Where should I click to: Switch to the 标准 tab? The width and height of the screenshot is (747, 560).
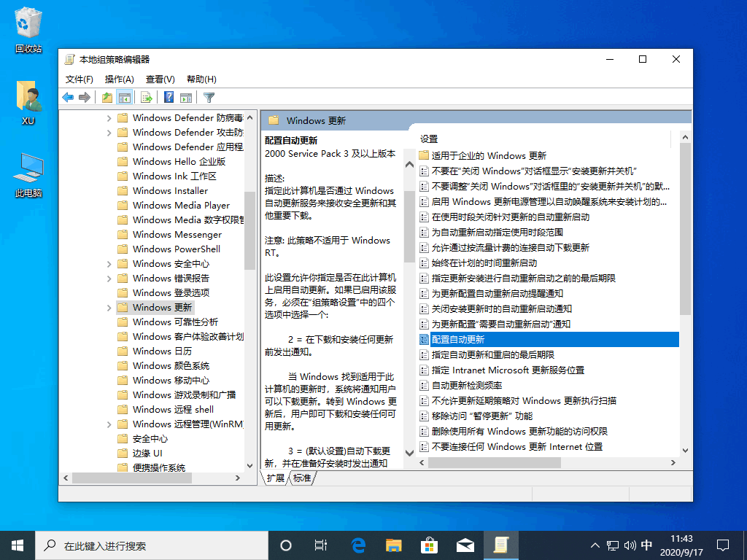(302, 478)
